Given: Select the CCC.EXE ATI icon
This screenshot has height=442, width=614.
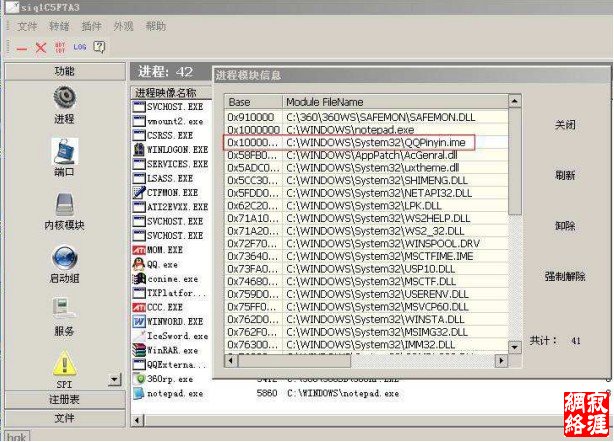Looking at the screenshot, I should (139, 307).
